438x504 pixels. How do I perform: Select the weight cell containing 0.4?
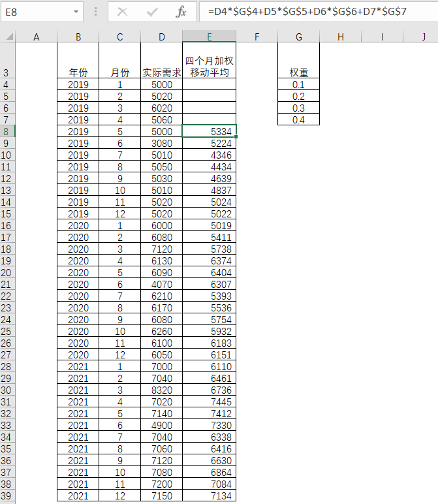click(x=298, y=119)
